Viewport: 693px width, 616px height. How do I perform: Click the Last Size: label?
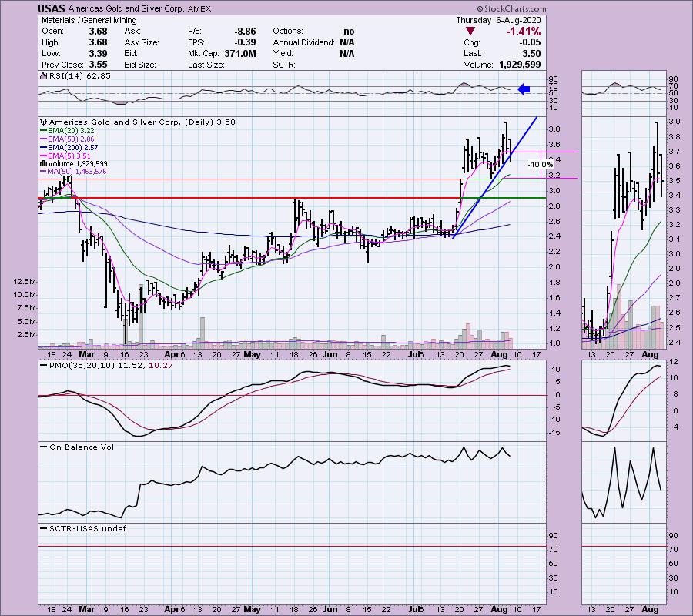[206, 65]
